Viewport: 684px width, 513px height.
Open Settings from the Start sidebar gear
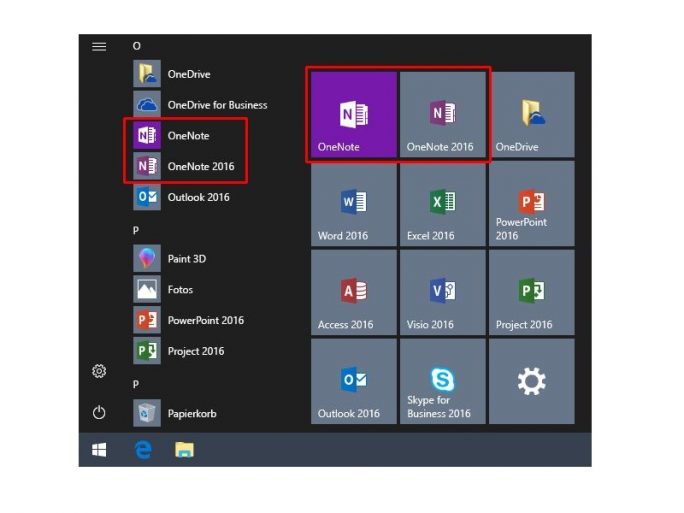click(99, 371)
